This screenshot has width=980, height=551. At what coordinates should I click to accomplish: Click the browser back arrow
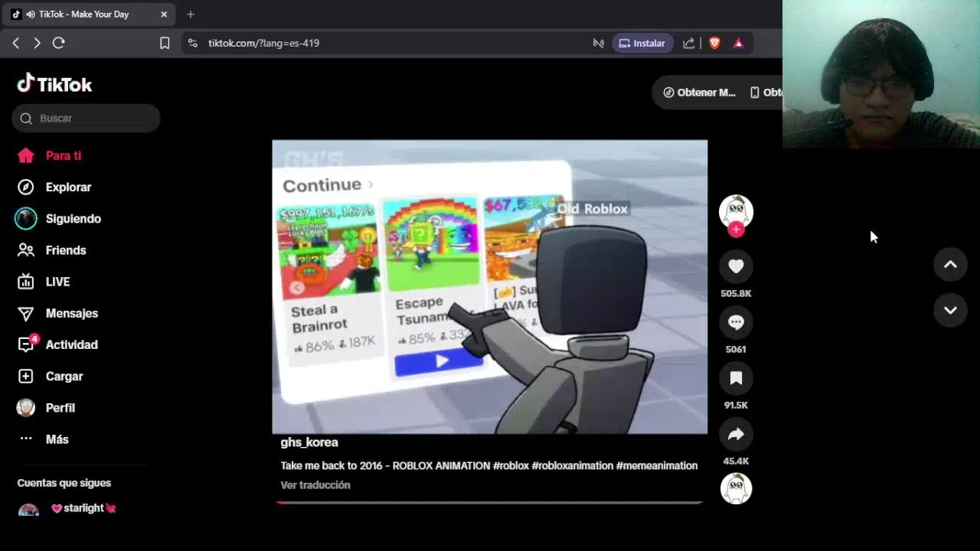tap(15, 43)
